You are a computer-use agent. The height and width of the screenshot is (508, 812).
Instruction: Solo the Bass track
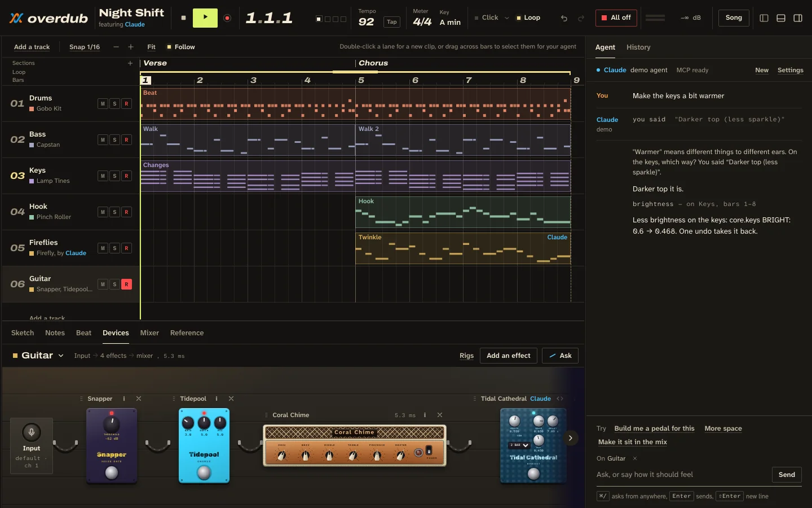[114, 140]
